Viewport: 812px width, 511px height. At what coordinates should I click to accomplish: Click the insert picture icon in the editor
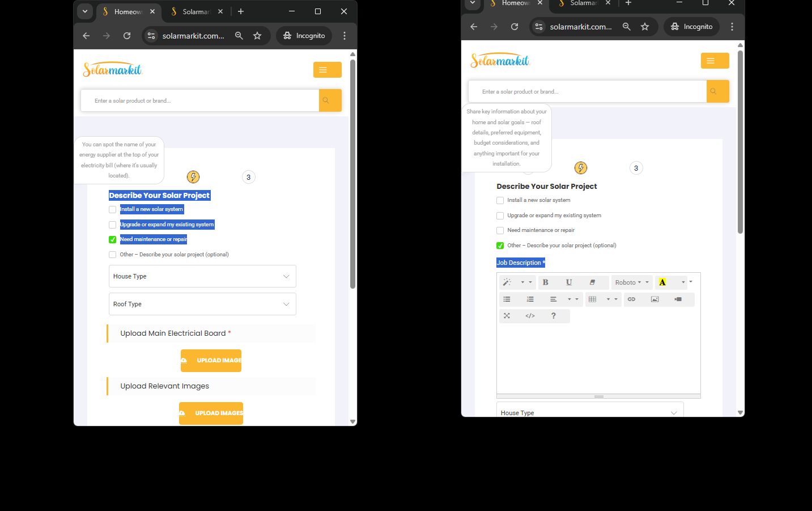pyautogui.click(x=654, y=299)
